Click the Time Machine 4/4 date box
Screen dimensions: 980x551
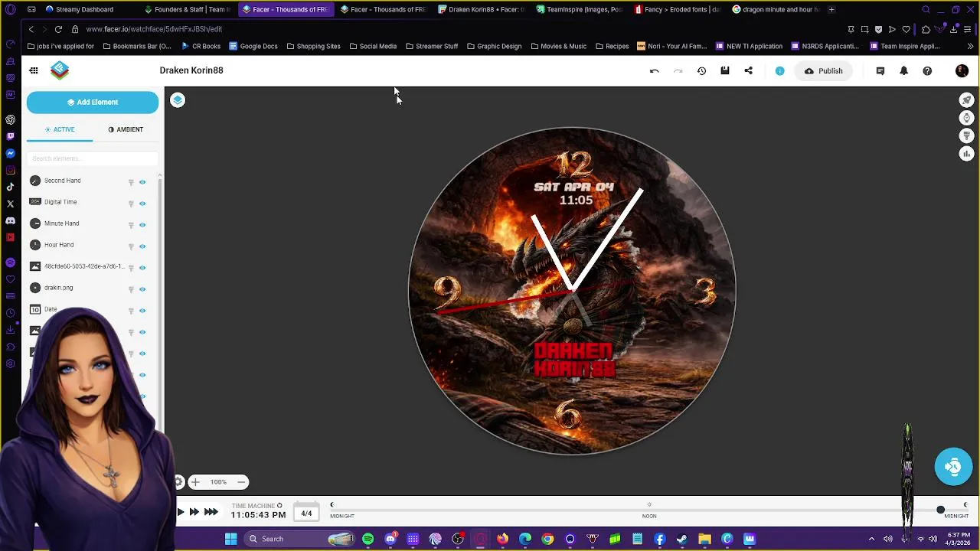point(306,514)
